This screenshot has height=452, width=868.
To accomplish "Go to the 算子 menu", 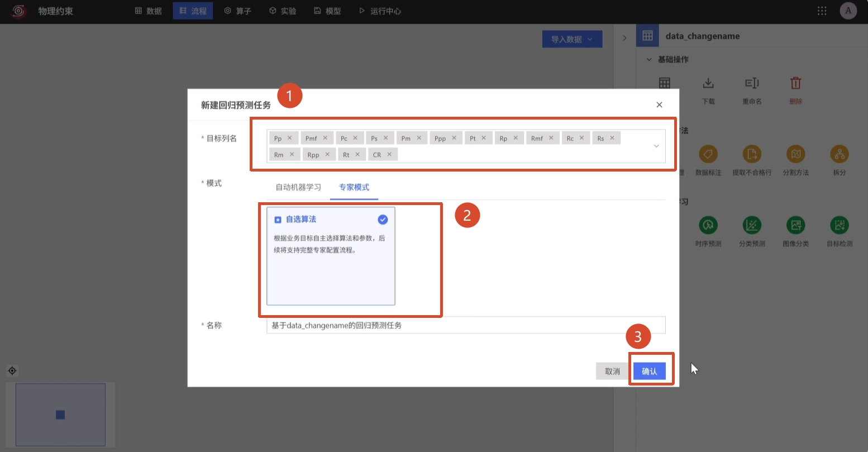I will tap(237, 11).
